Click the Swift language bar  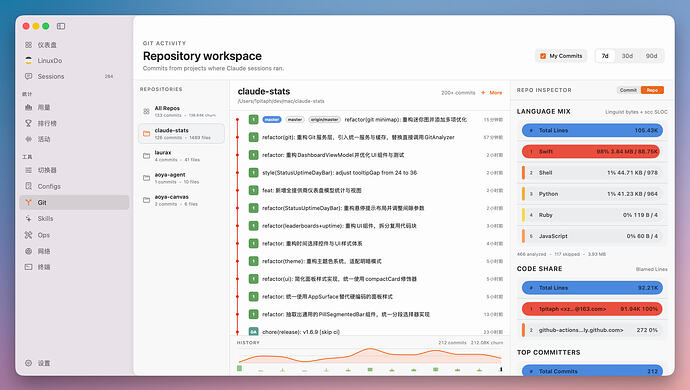[592, 151]
